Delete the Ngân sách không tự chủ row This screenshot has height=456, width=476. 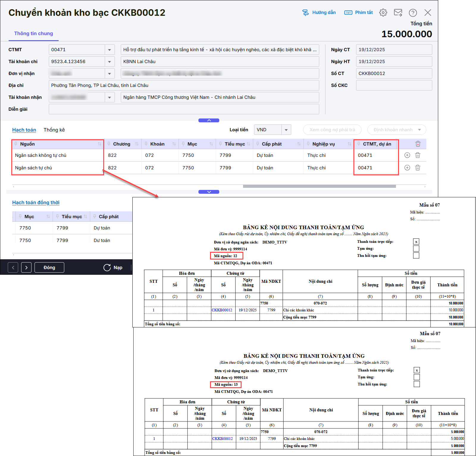coord(418,155)
